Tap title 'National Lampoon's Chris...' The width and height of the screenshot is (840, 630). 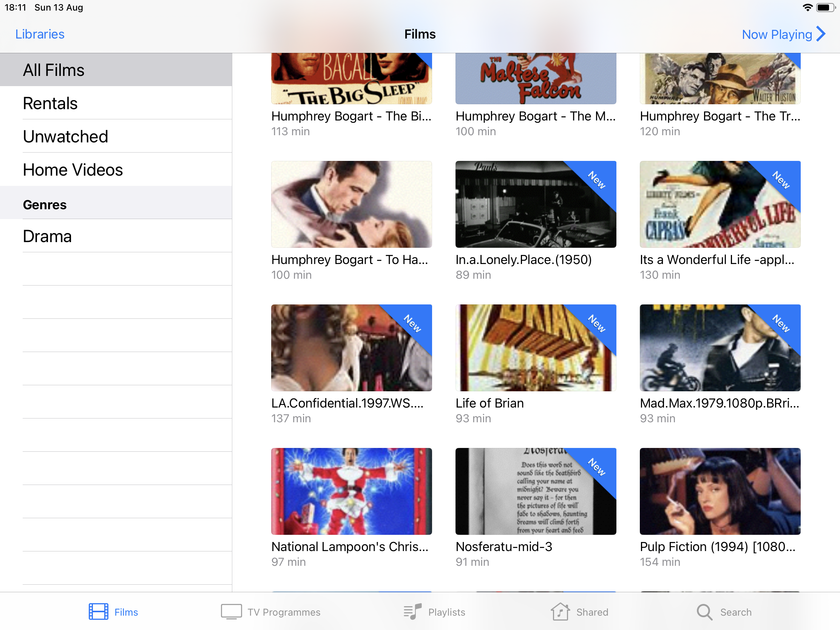pos(350,547)
